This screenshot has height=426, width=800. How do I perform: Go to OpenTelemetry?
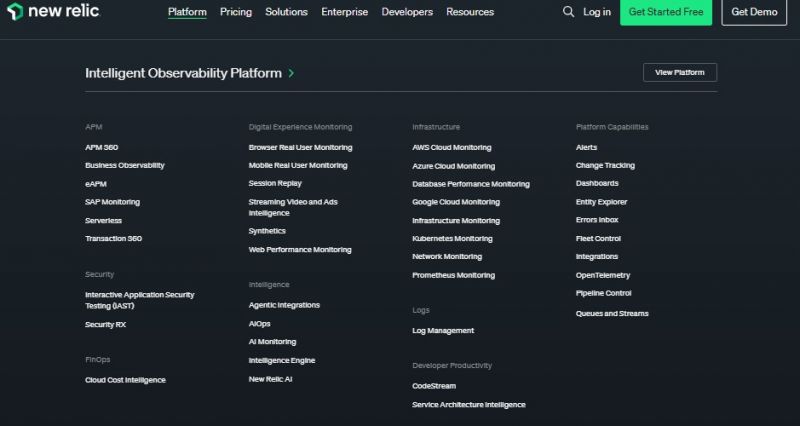603,275
